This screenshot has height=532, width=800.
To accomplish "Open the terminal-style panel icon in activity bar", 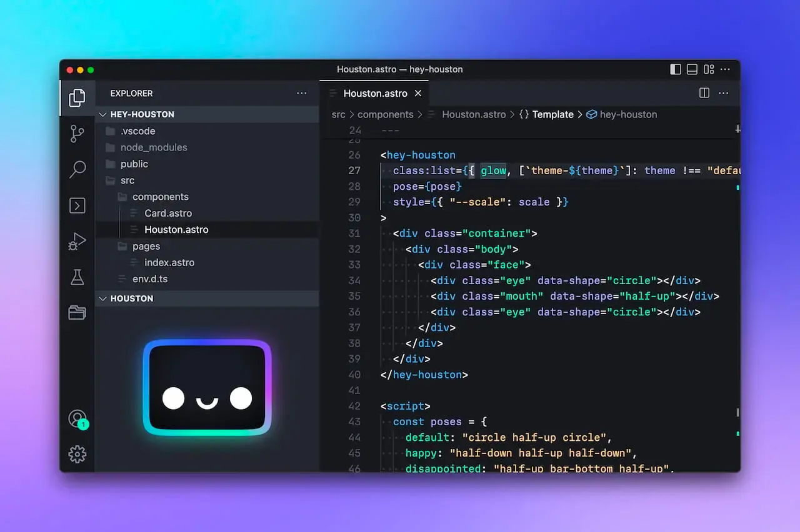I will point(77,205).
